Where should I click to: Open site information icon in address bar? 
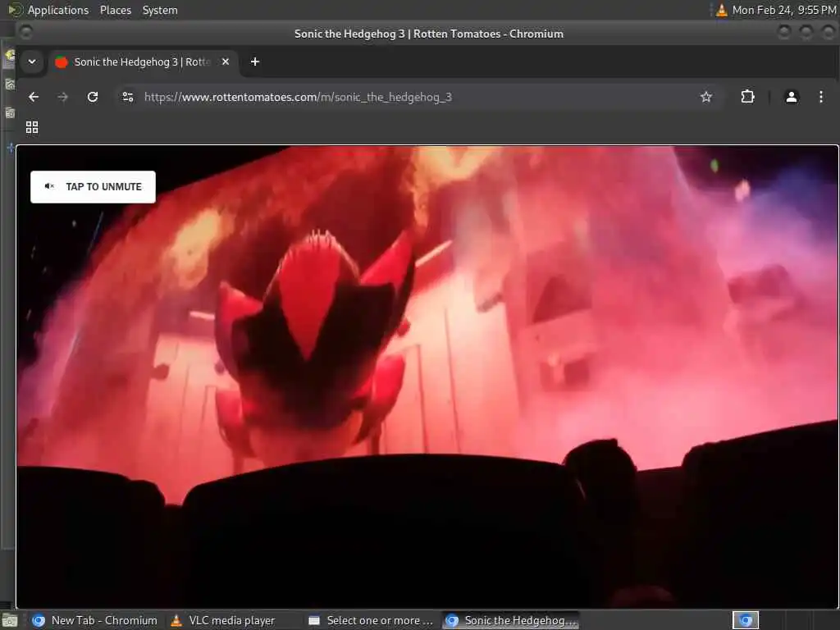(128, 97)
